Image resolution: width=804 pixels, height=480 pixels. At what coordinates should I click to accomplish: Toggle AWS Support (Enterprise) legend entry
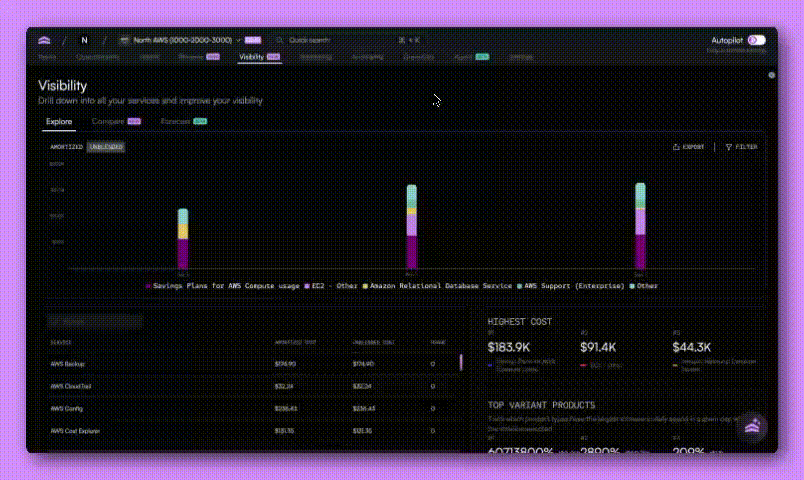[571, 286]
